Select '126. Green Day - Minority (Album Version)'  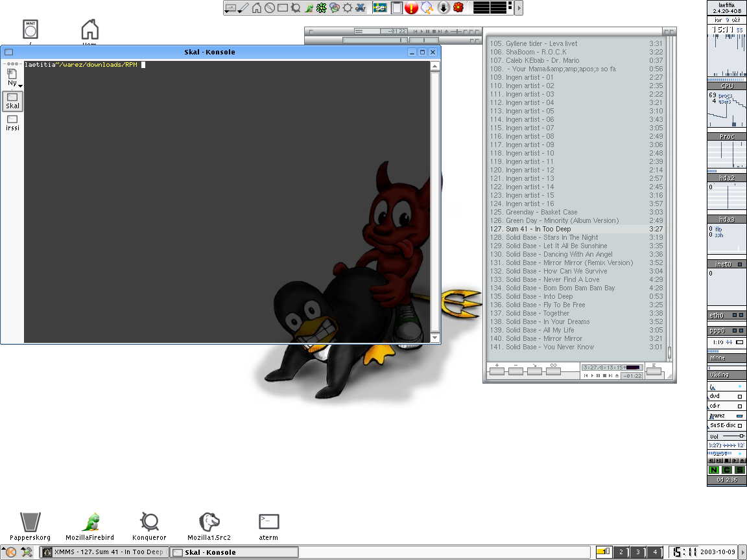[x=576, y=220]
